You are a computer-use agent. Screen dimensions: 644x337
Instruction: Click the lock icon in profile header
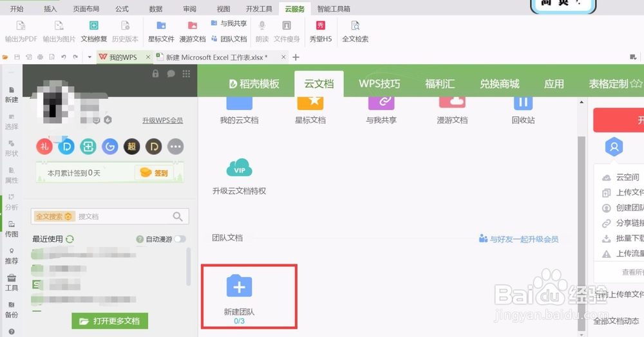[155, 74]
